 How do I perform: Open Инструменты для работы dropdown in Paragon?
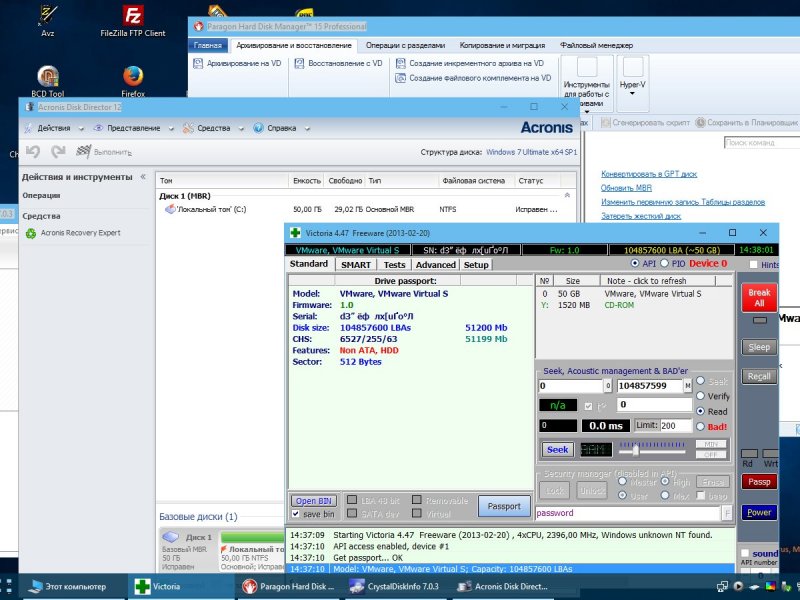point(587,85)
